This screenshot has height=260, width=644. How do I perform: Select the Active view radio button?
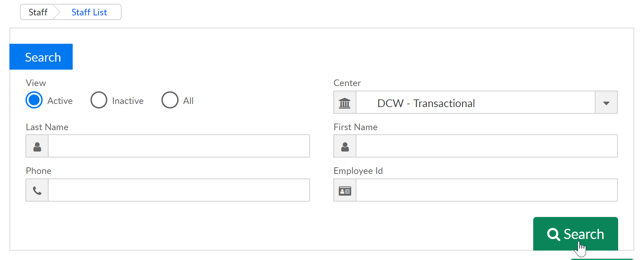(34, 100)
